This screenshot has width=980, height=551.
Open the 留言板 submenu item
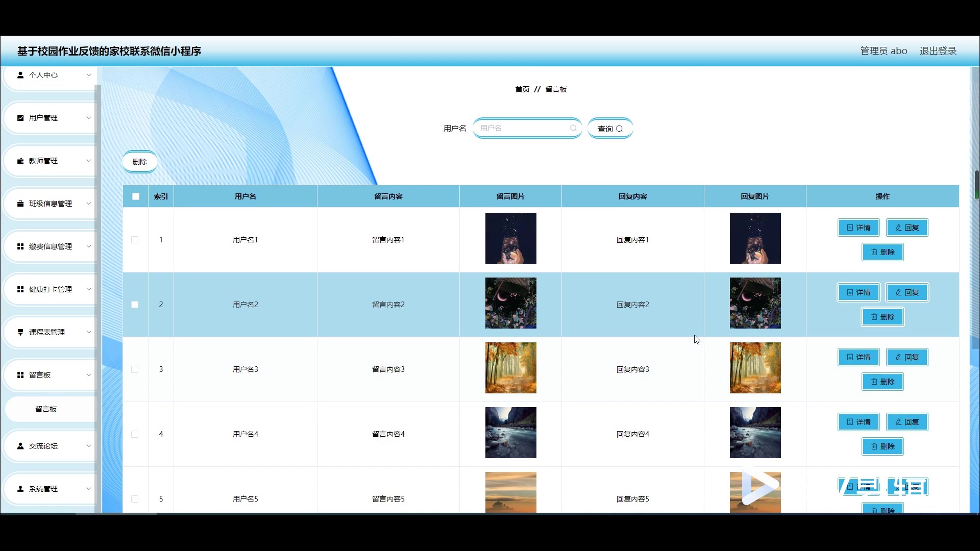(46, 409)
